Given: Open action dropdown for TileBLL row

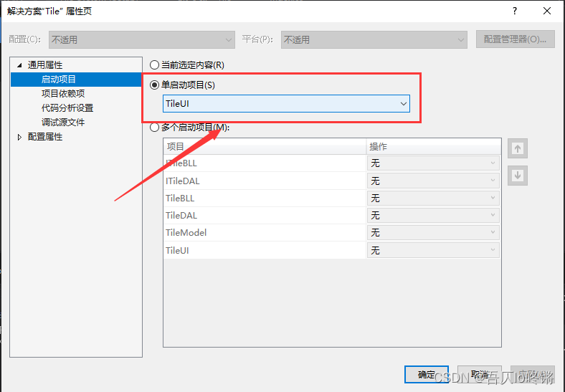Looking at the screenshot, I should [x=433, y=198].
